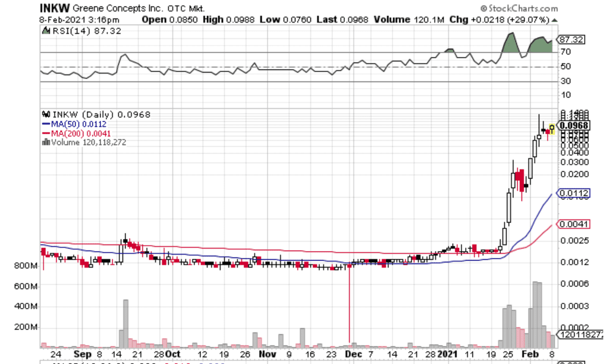Click the 600M volume axis label
The height and width of the screenshot is (364, 609).
[x=26, y=287]
